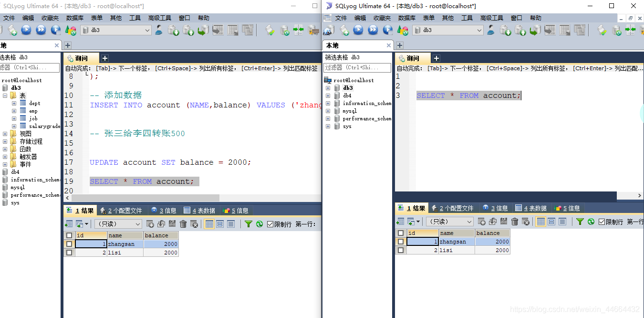The image size is (644, 318).
Task: Open User manager icon in left window
Action: click(158, 30)
